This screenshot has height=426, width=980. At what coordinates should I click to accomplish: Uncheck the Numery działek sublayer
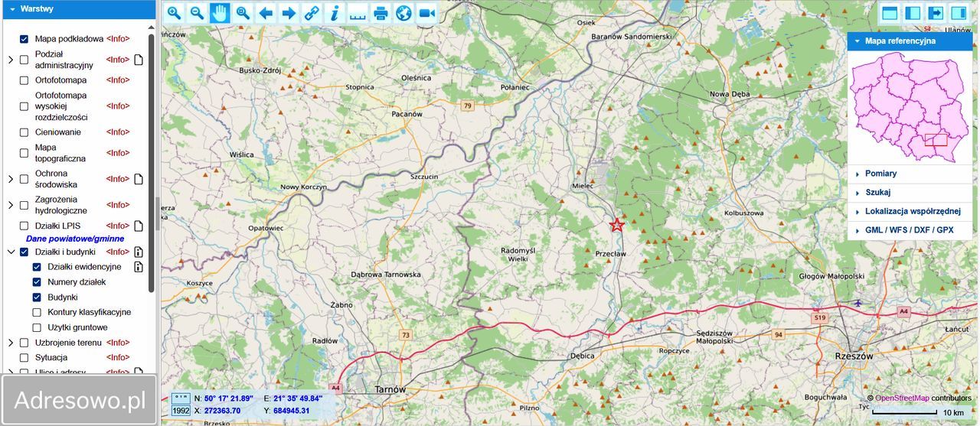click(x=37, y=282)
